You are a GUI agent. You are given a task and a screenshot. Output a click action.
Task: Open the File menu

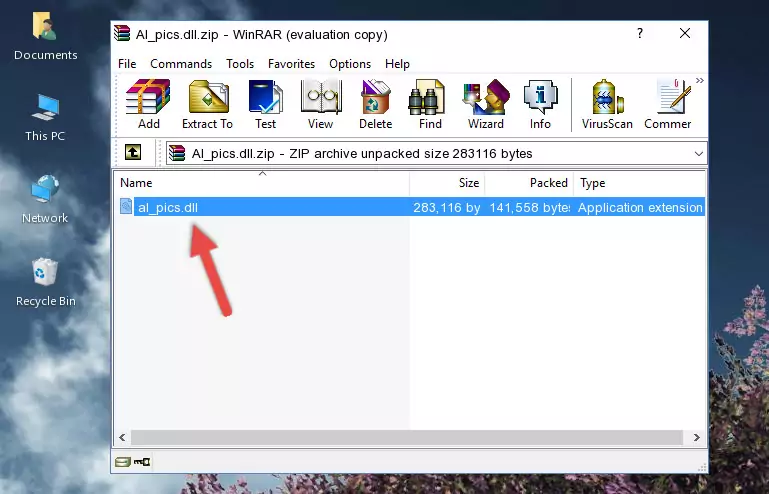pos(127,64)
